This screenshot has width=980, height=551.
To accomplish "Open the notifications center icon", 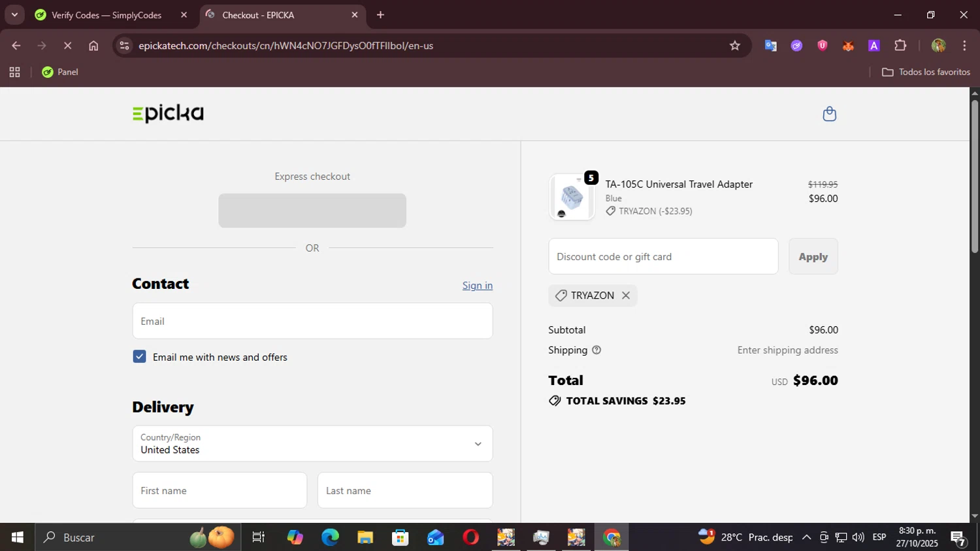I will 958,538.
